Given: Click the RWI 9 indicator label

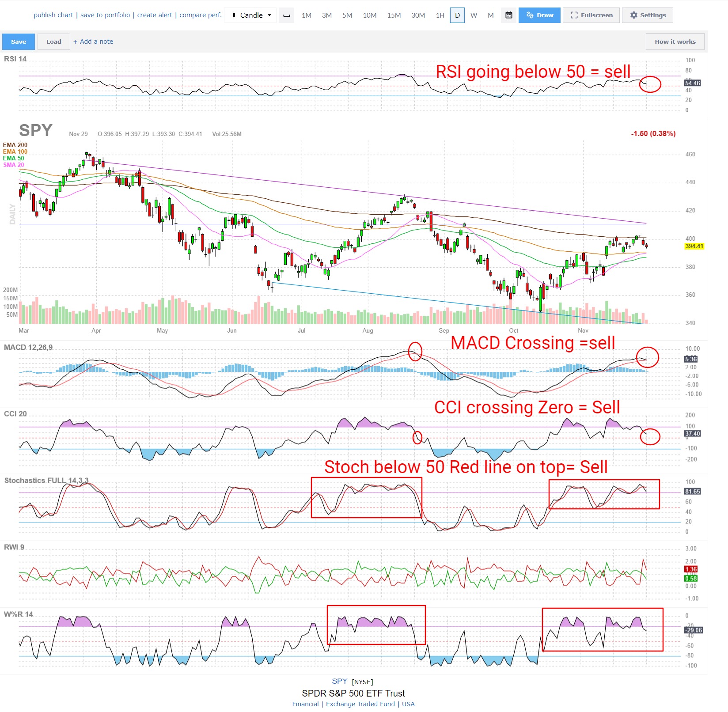Looking at the screenshot, I should 14,547.
